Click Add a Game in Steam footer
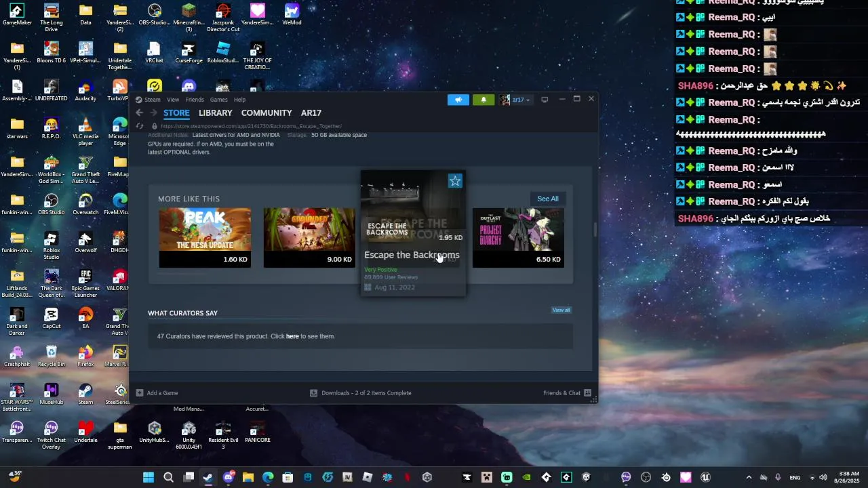This screenshot has width=868, height=488. 157,393
